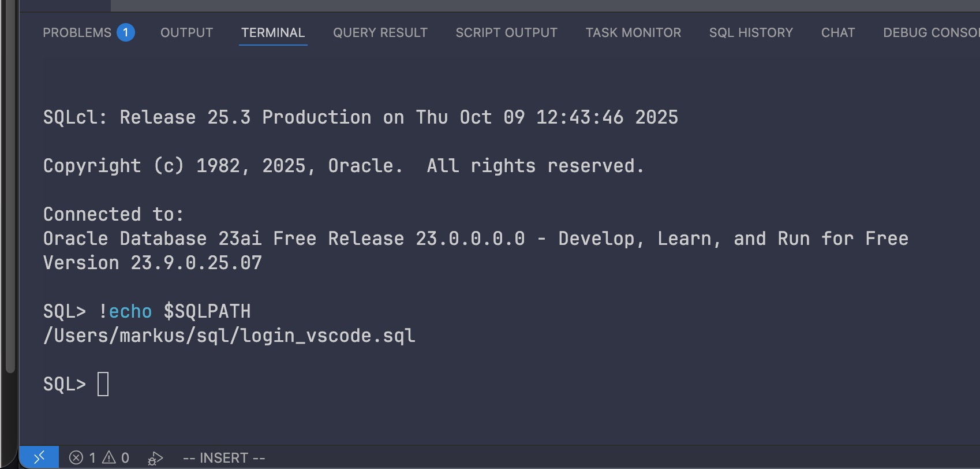Click the Version 23.9.0.25.07 line in terminal
980x469 pixels.
[152, 263]
